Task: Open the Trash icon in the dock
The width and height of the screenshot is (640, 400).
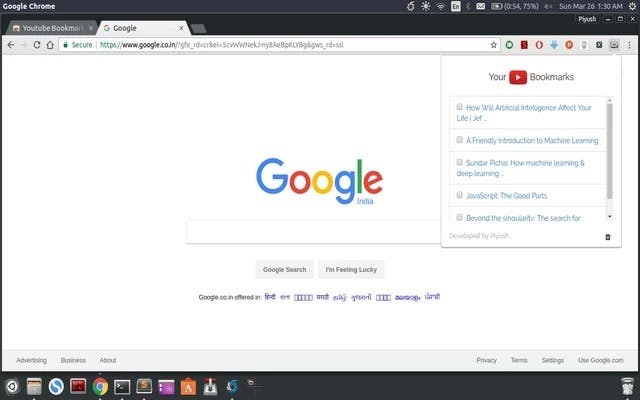Action: click(627, 386)
